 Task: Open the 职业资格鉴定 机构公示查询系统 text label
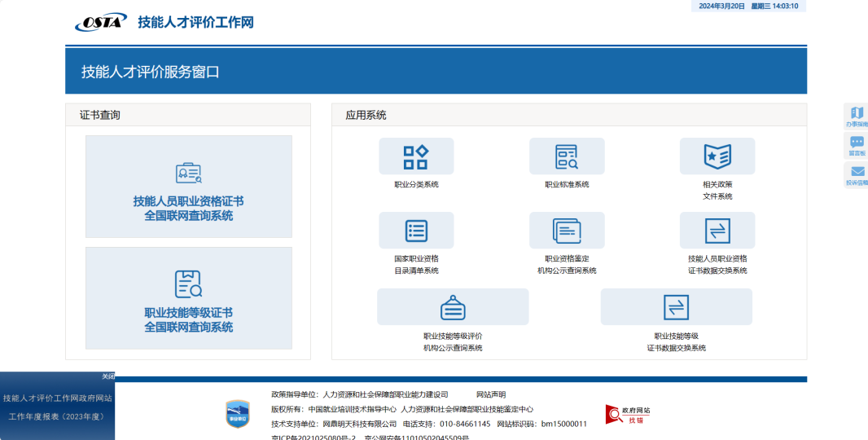click(567, 265)
